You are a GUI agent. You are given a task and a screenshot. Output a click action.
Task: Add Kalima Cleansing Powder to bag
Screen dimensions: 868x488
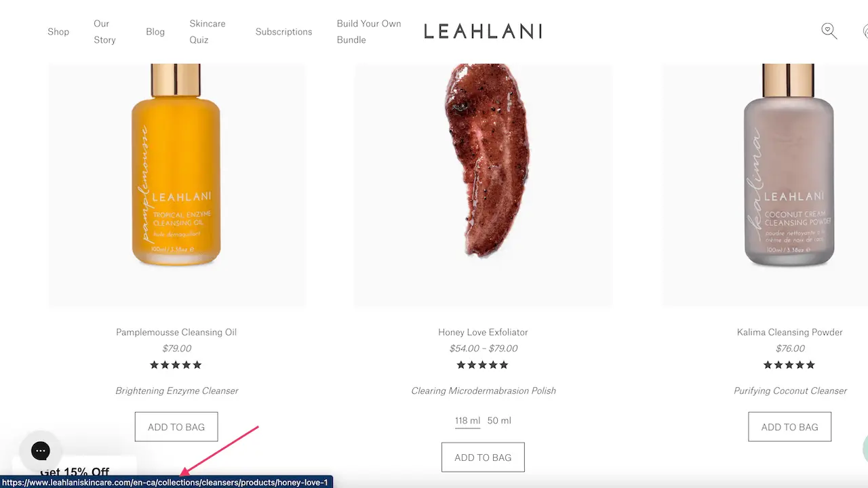(x=789, y=426)
